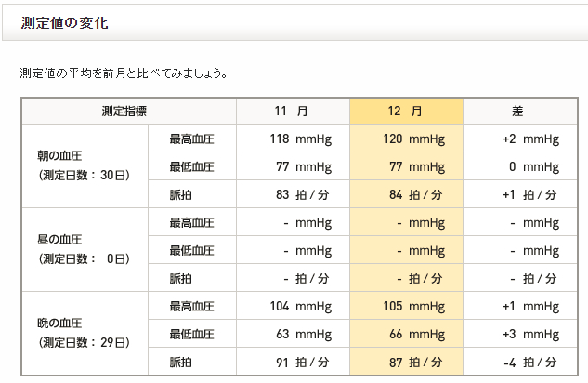588x383 pixels.
Task: Click the evening 最低血圧 66 mmHg cell
Action: coord(406,334)
